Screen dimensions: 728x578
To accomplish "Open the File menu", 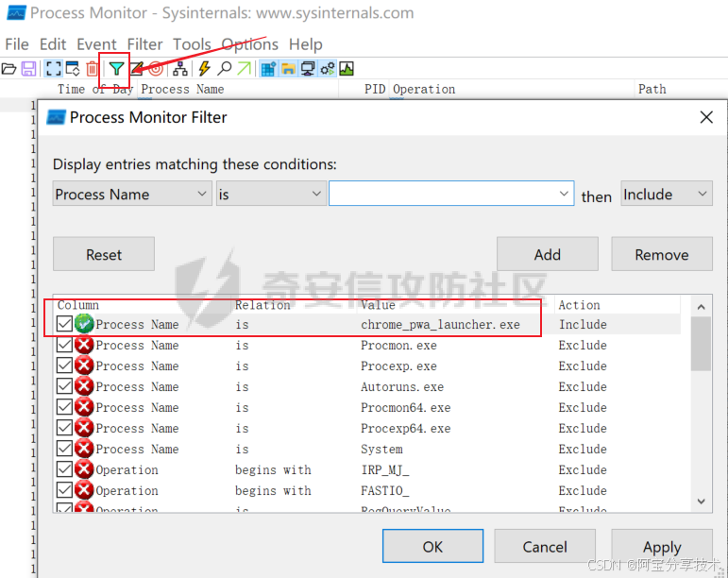I will (x=17, y=44).
